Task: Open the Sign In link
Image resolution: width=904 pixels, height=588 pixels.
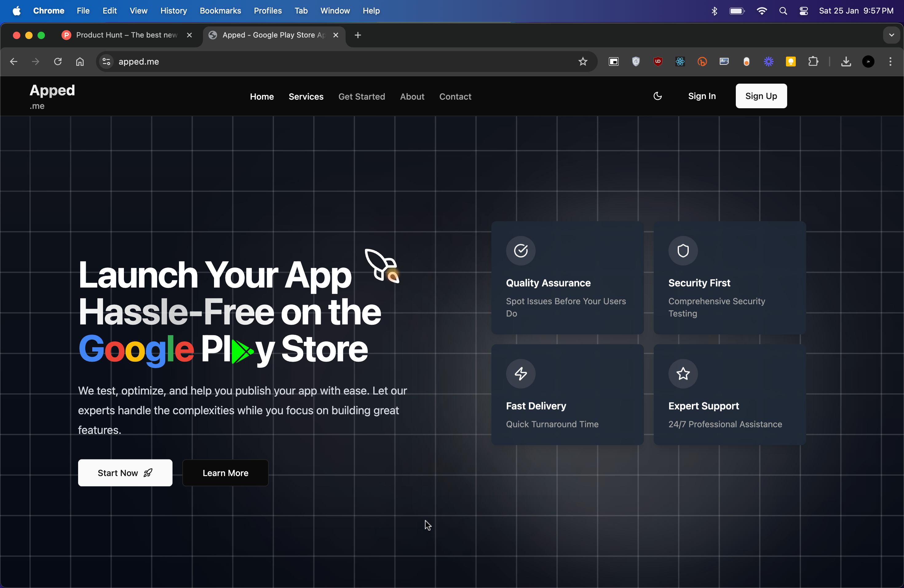Action: [x=702, y=96]
